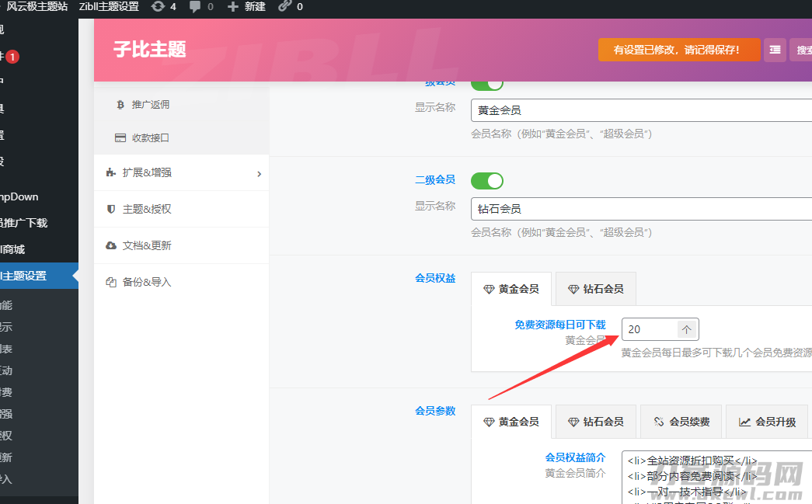
Task: Open the comments bubble icon in admin bar
Action: [195, 7]
